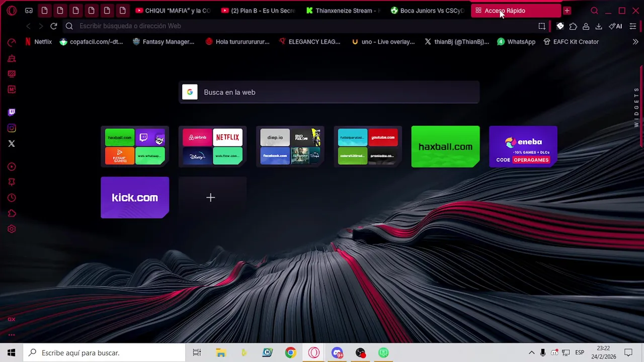Click the Google logo in search box
This screenshot has height=362, width=644.
(190, 92)
